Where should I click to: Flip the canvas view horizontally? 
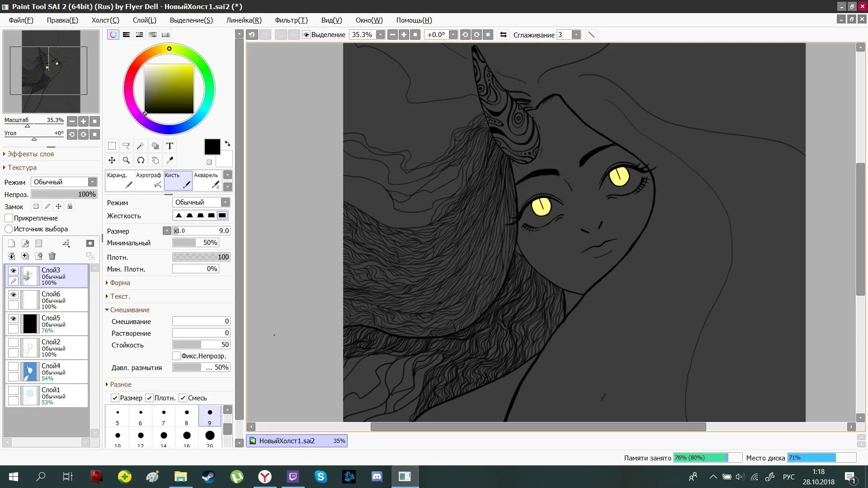[x=503, y=35]
